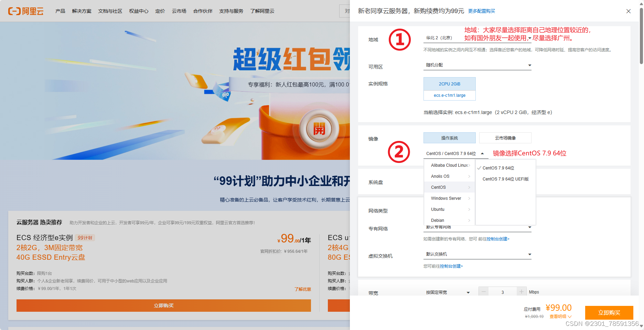Select the 2CPU 2GiB instance spec
The image size is (644, 330).
point(449,84)
